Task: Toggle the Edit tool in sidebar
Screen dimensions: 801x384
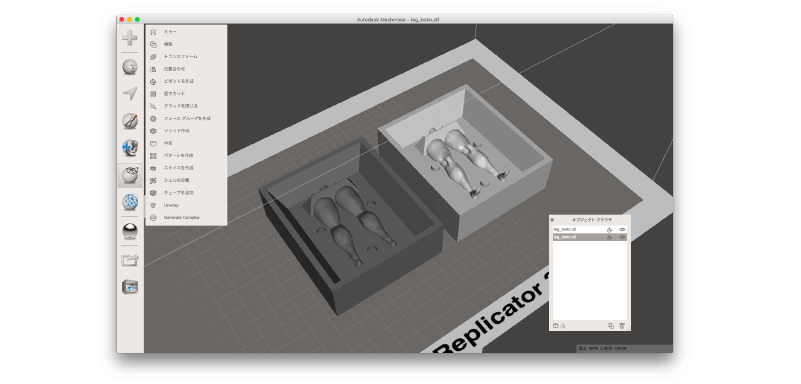Action: [x=130, y=175]
